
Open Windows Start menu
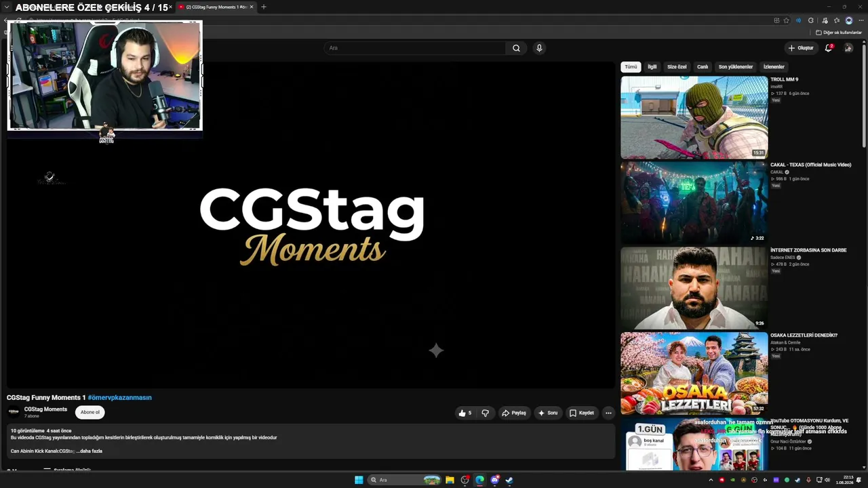click(x=359, y=480)
